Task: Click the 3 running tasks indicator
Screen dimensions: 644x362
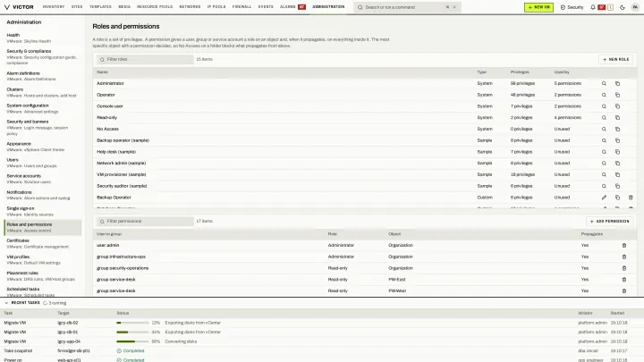Action: (55, 303)
